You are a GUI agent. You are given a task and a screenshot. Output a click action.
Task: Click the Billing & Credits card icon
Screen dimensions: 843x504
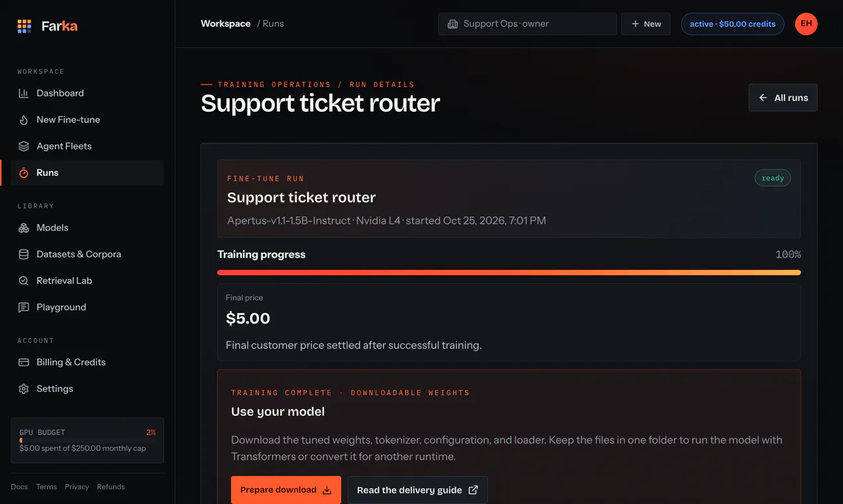coord(24,363)
